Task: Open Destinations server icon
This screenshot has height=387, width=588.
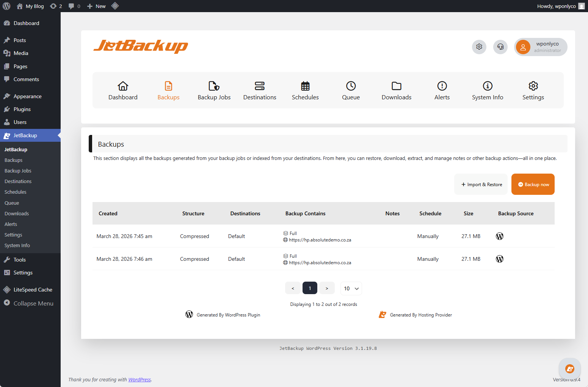Action: (x=260, y=86)
